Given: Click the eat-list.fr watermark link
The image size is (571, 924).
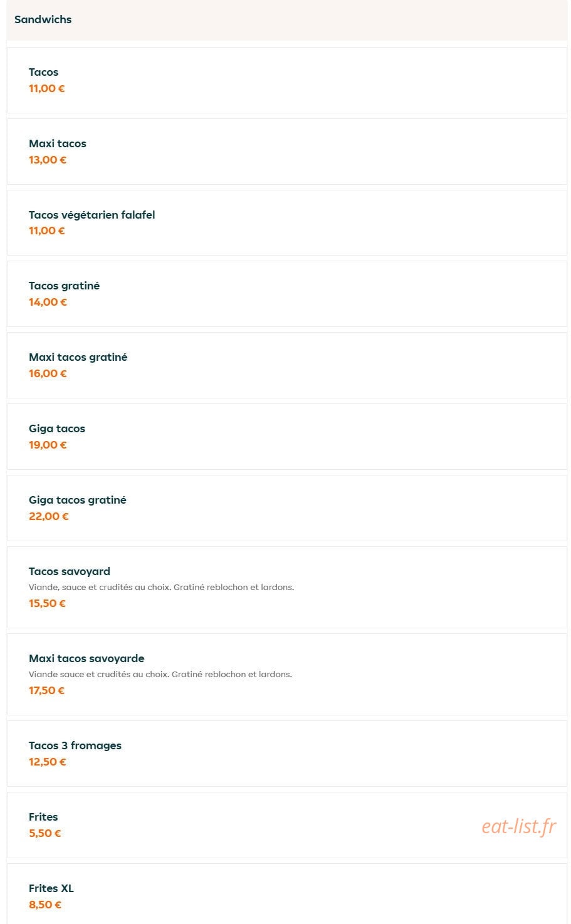Looking at the screenshot, I should [518, 826].
